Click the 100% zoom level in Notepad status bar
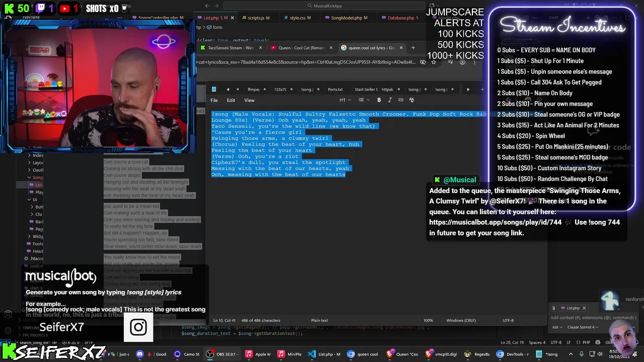 tap(428, 320)
